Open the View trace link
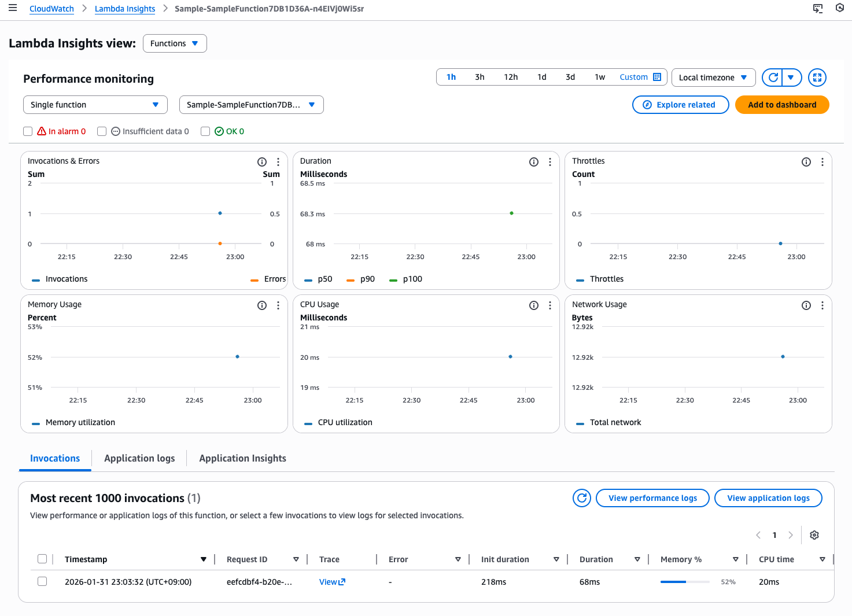Image resolution: width=852 pixels, height=616 pixels. (331, 582)
